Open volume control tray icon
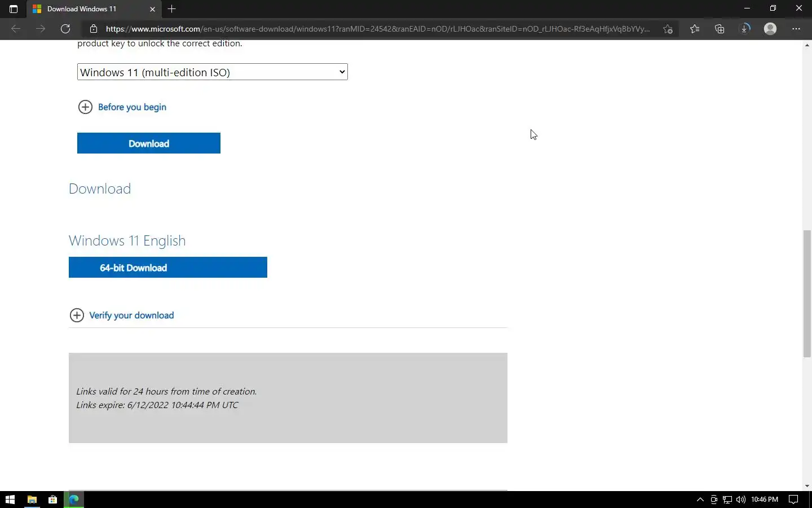The height and width of the screenshot is (508, 812). [x=741, y=500]
